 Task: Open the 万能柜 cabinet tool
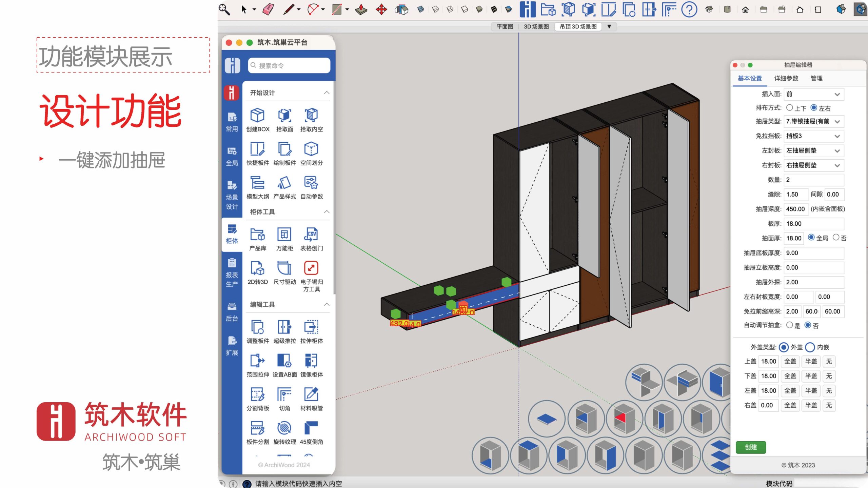284,235
